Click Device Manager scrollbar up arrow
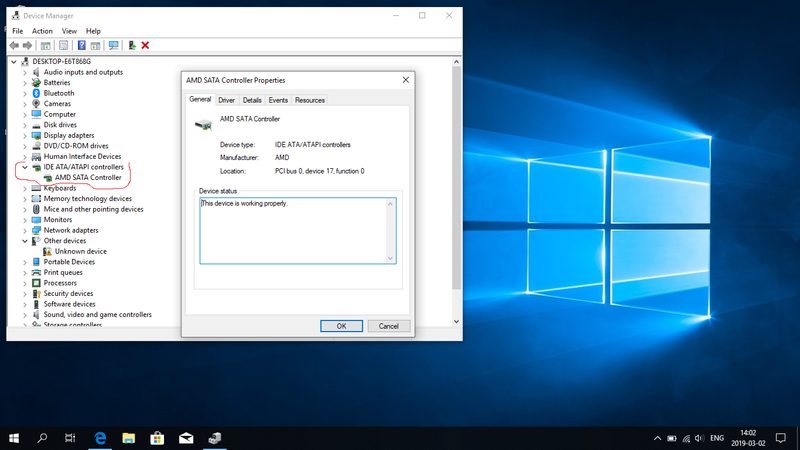The height and width of the screenshot is (450, 800). (456, 62)
